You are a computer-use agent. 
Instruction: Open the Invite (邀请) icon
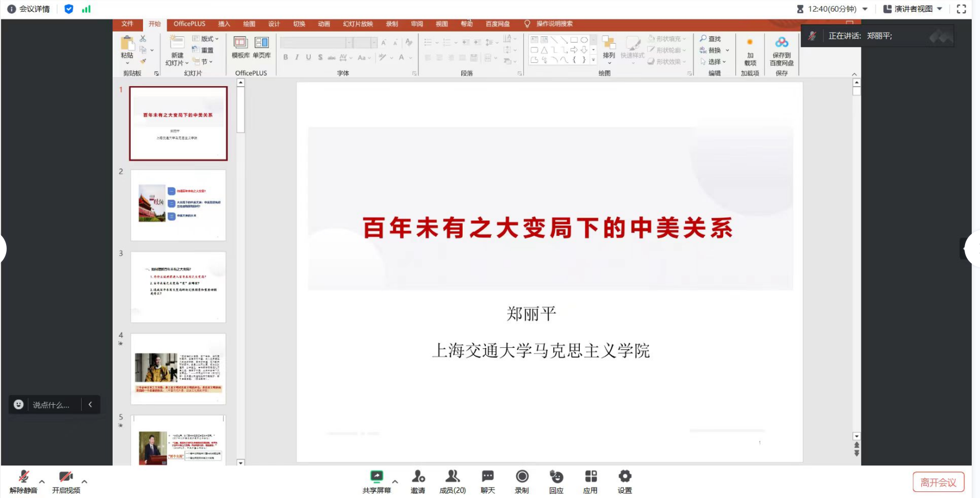(418, 476)
